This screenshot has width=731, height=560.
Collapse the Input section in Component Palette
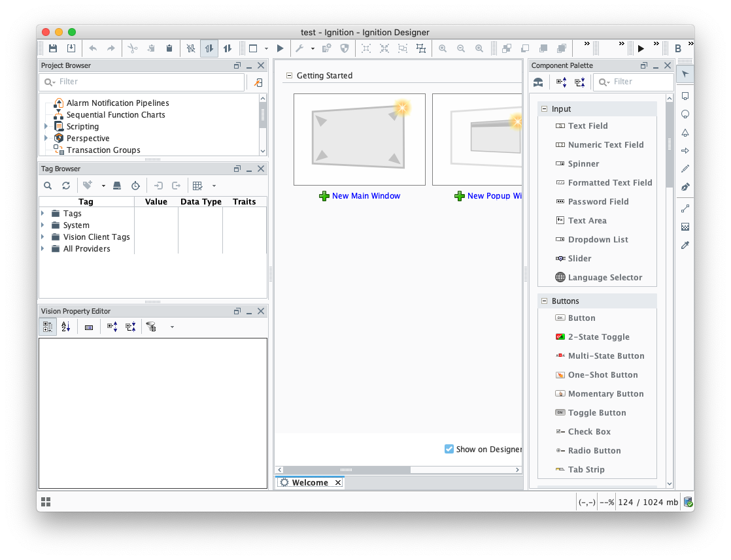click(544, 109)
